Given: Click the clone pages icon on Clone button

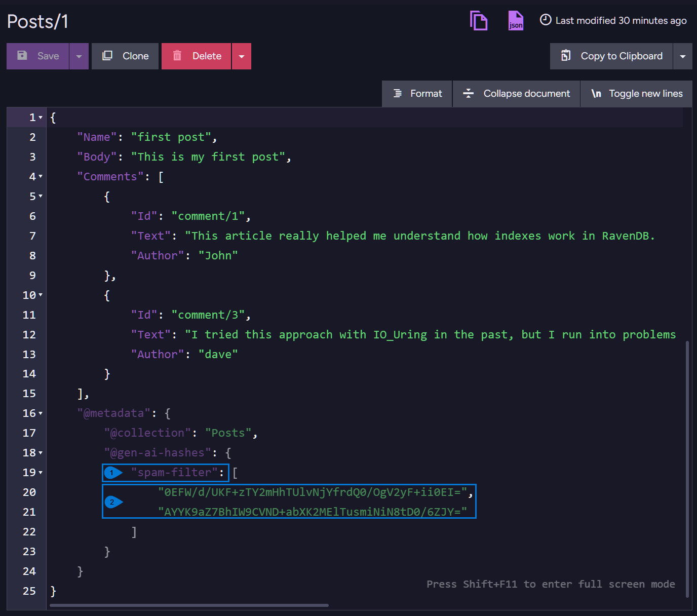Looking at the screenshot, I should tap(107, 56).
